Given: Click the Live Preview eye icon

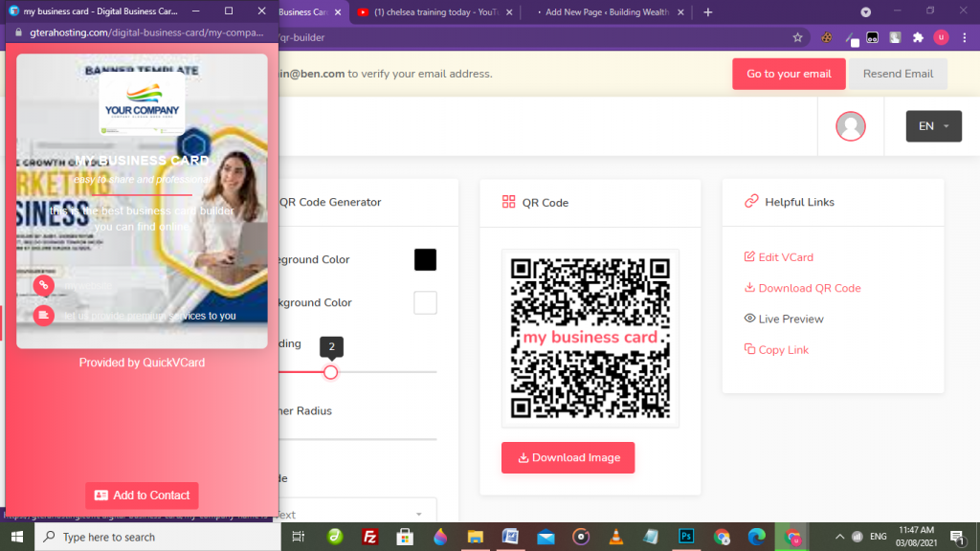Looking at the screenshot, I should tap(749, 318).
